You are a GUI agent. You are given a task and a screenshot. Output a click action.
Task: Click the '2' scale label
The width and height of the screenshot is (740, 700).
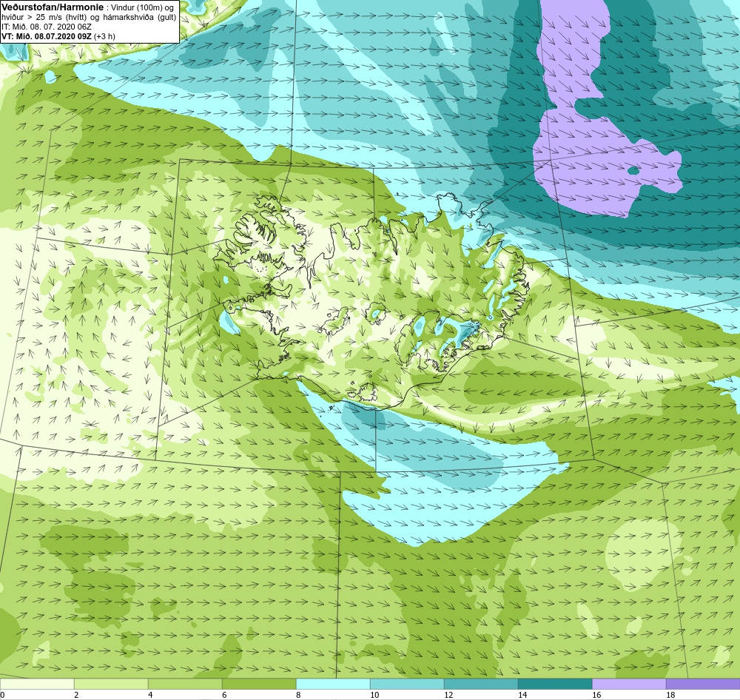(x=76, y=694)
